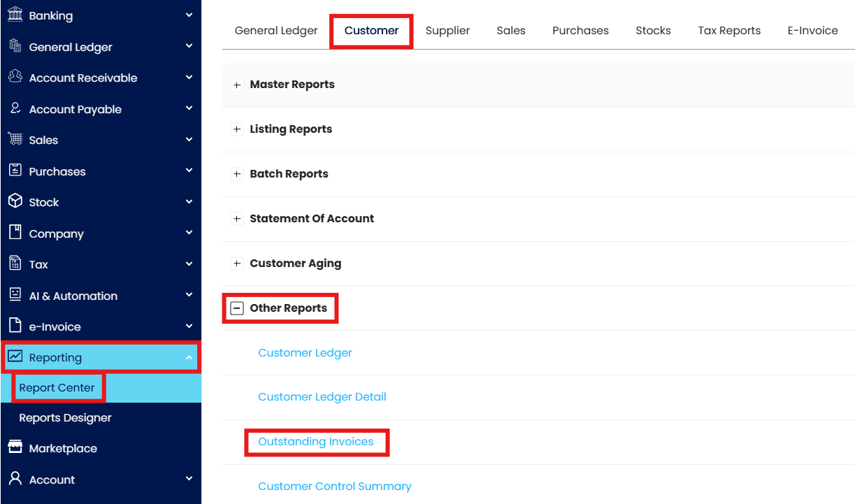Click the Account Payable icon
The height and width of the screenshot is (504, 855).
(15, 108)
